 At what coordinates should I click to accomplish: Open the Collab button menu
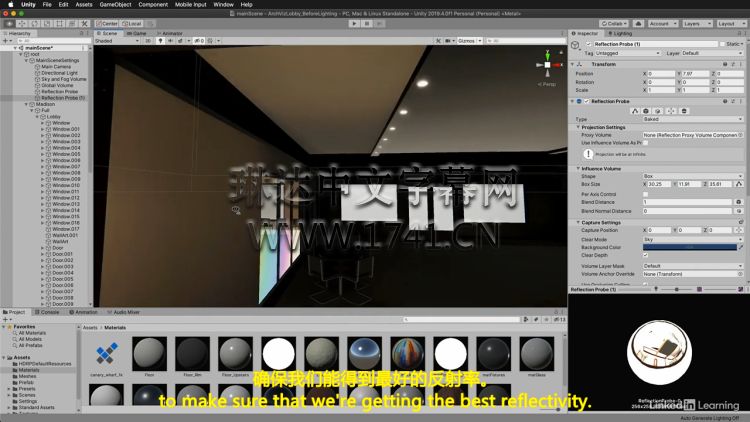point(614,23)
